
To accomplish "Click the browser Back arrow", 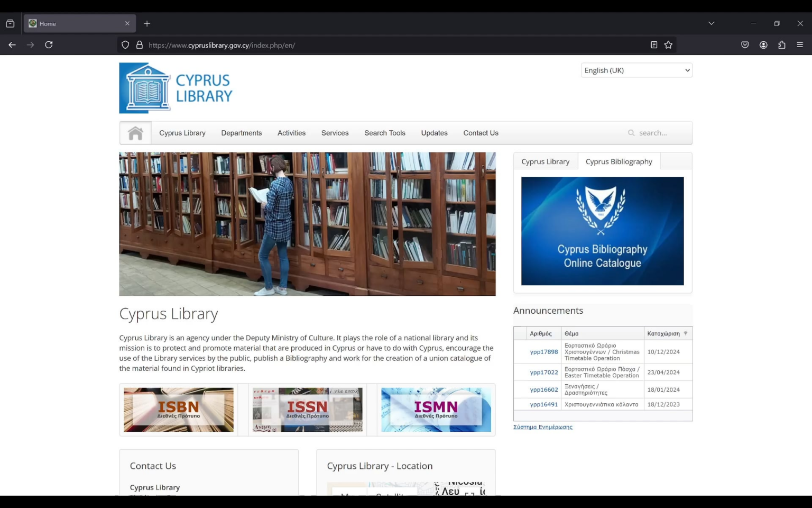I will click(12, 45).
